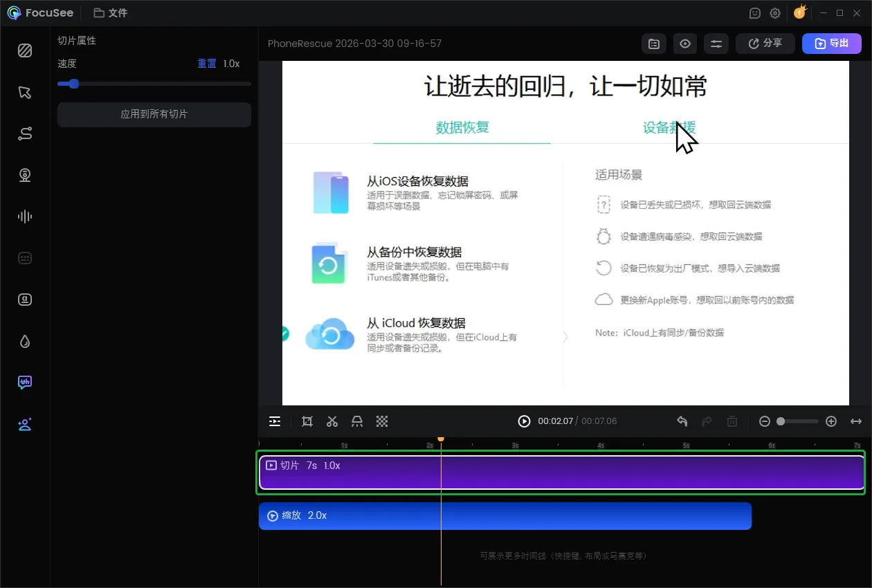Open the premium crown account icon
872x588 pixels.
click(800, 12)
